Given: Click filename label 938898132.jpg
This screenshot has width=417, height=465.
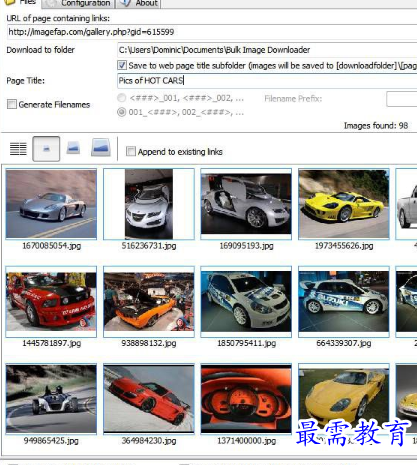Looking at the screenshot, I should pyautogui.click(x=149, y=343).
